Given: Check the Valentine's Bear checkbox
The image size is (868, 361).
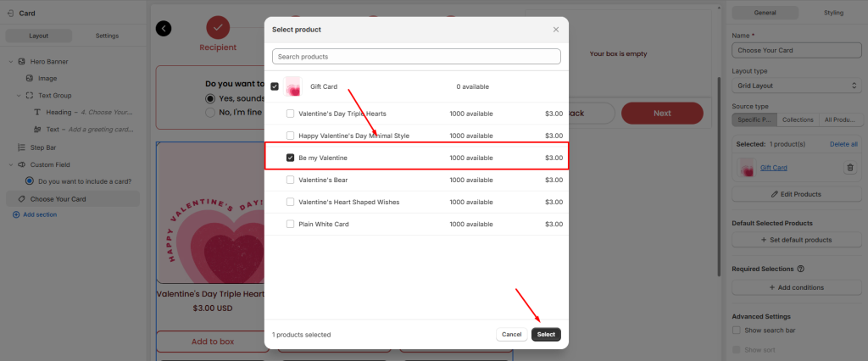Looking at the screenshot, I should [x=291, y=180].
